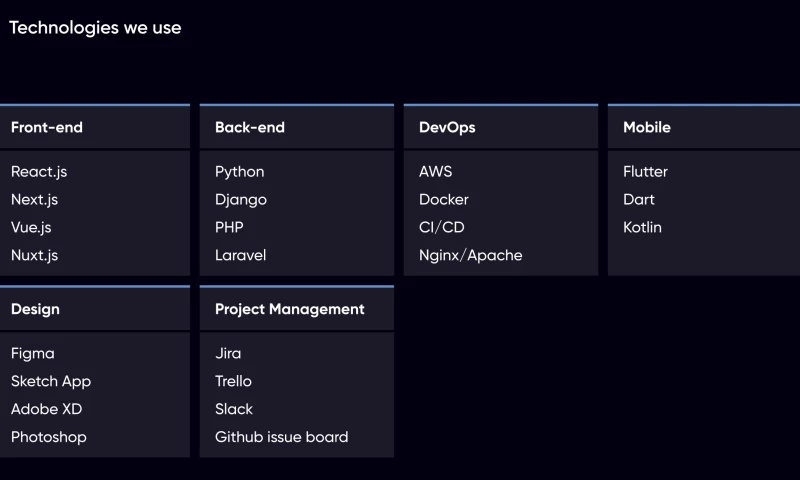The image size is (800, 480).
Task: Select AWS under DevOps
Action: pos(436,172)
